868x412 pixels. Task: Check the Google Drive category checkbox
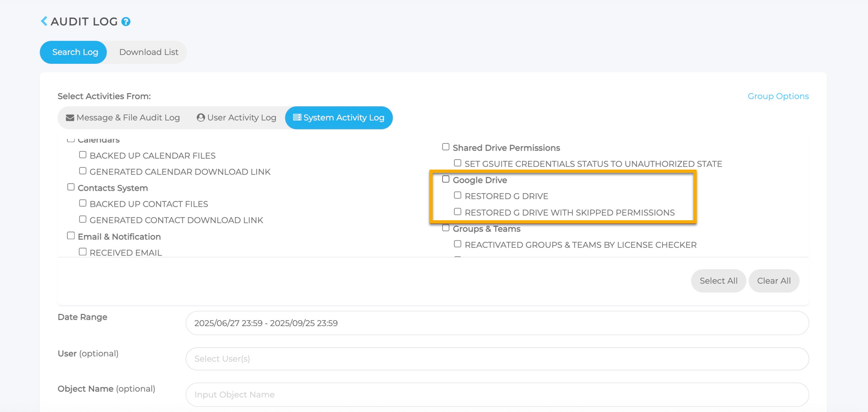446,180
